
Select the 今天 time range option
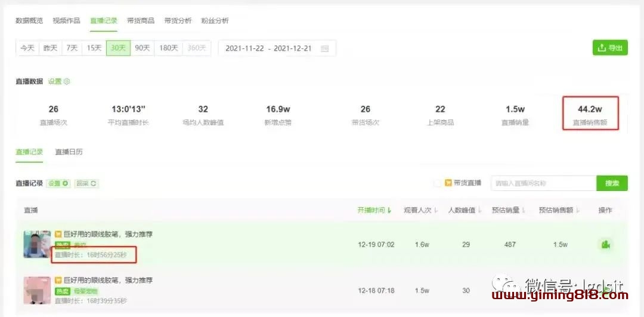coord(27,48)
